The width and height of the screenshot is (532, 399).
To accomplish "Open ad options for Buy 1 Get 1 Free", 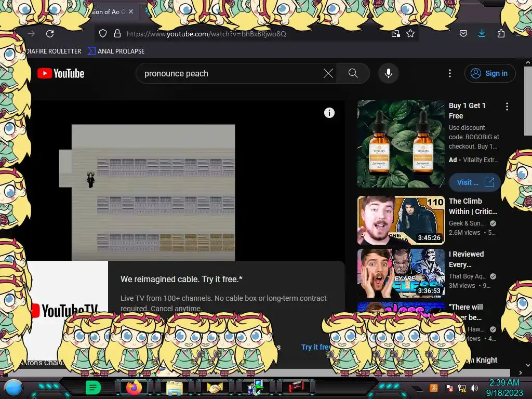I will point(507,107).
